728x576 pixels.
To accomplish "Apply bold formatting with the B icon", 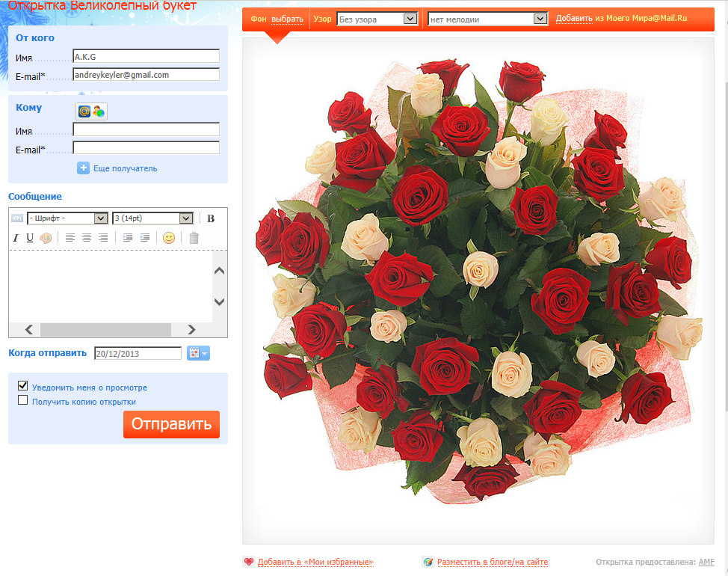I will coord(210,218).
